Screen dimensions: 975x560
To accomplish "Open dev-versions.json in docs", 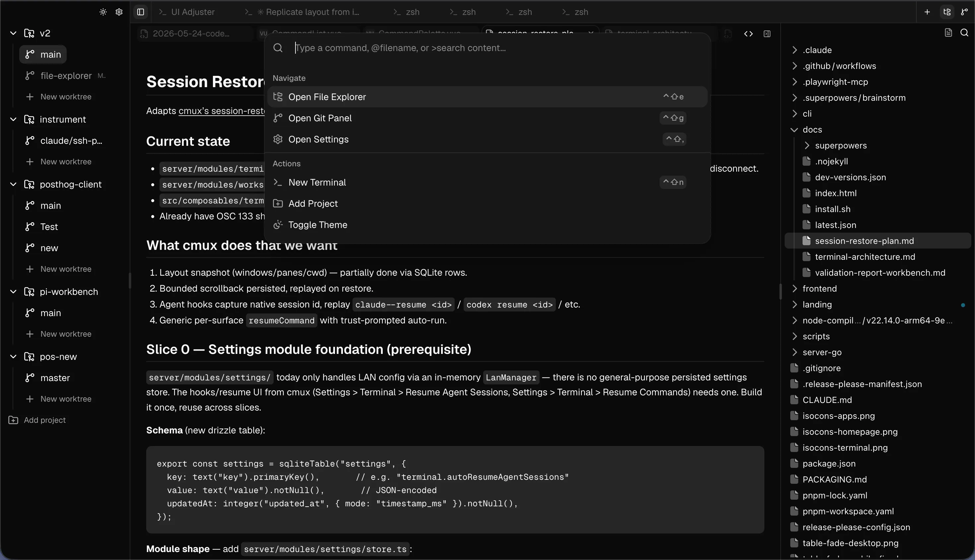I will pyautogui.click(x=877, y=177).
